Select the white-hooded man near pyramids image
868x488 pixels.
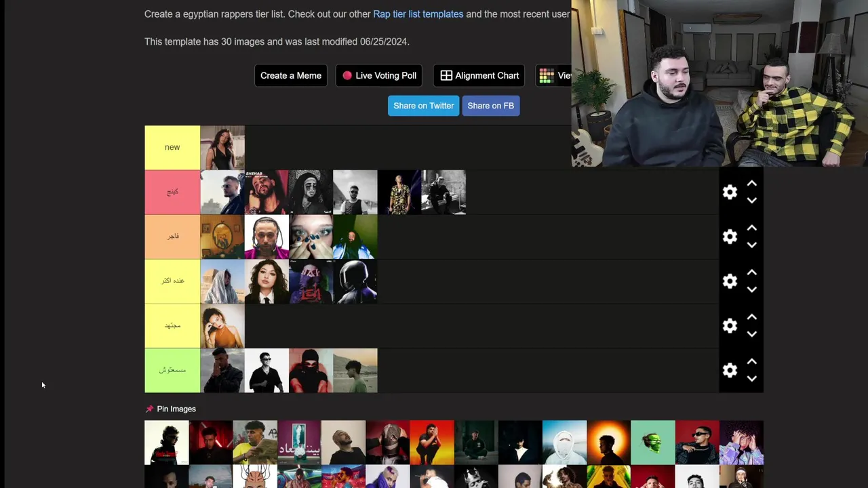tap(222, 281)
